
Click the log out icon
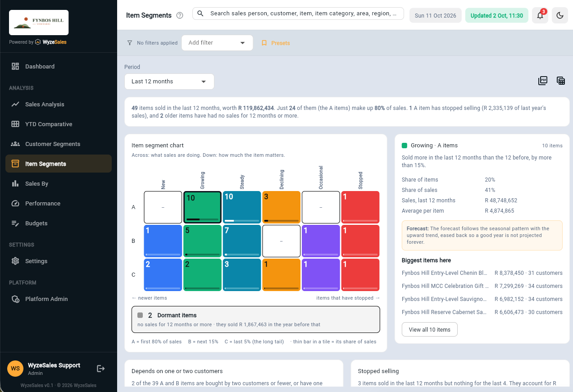point(101,369)
